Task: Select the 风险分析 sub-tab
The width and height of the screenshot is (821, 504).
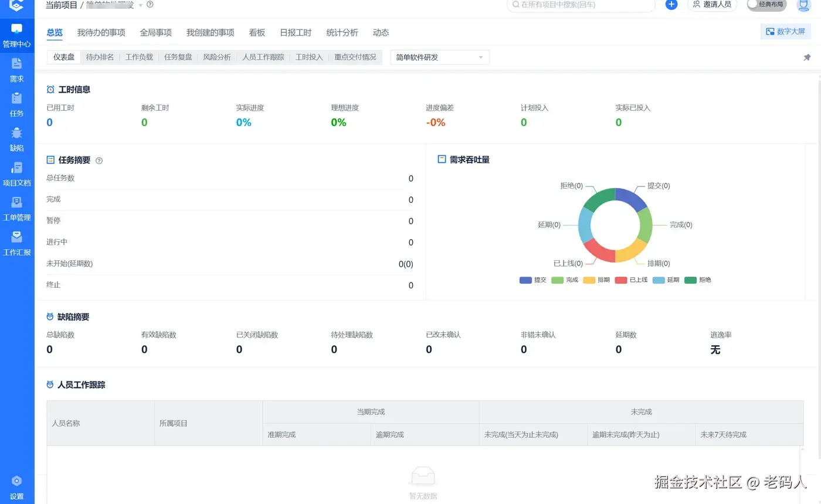Action: coord(217,57)
